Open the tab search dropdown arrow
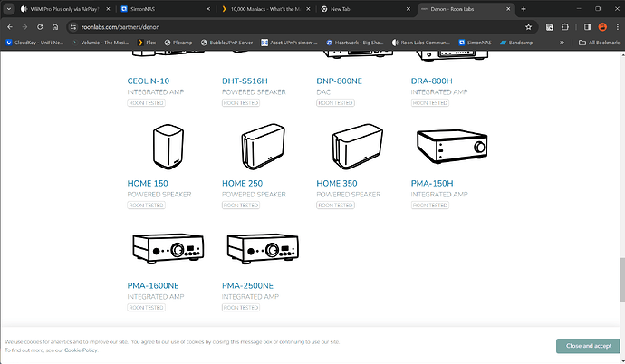This screenshot has height=364, width=625. [8, 9]
